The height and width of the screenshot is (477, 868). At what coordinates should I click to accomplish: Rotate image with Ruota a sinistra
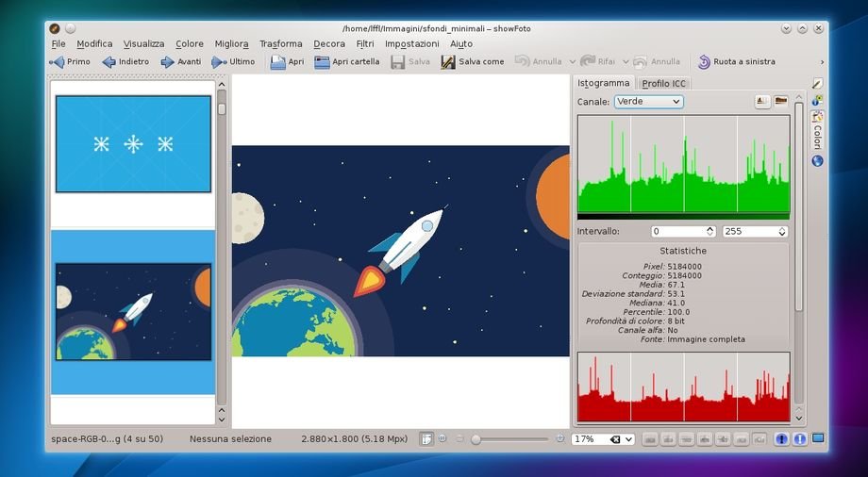[x=704, y=62]
